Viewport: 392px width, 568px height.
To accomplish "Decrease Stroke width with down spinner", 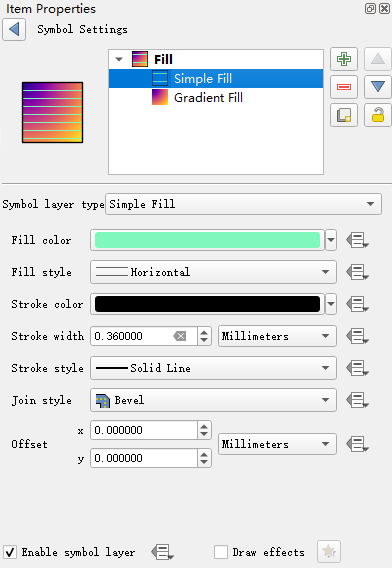I will [x=204, y=341].
